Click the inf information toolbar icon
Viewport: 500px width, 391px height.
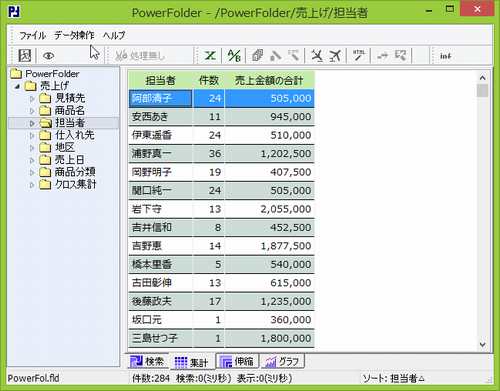click(445, 56)
